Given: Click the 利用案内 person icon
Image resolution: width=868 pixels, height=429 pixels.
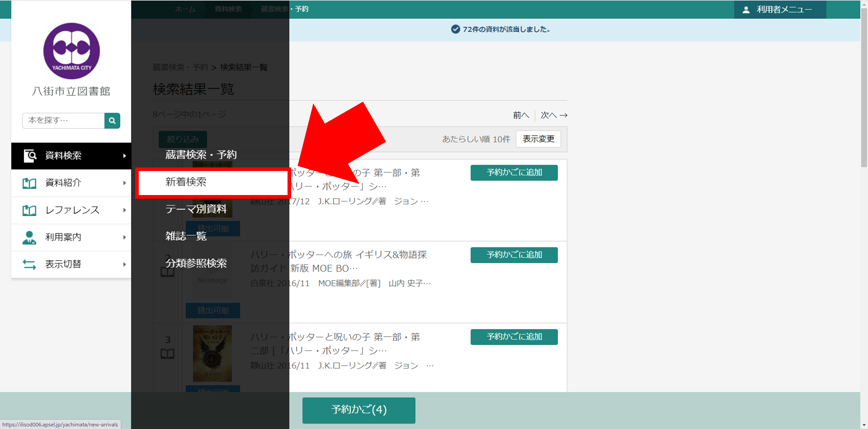Looking at the screenshot, I should coord(29,238).
